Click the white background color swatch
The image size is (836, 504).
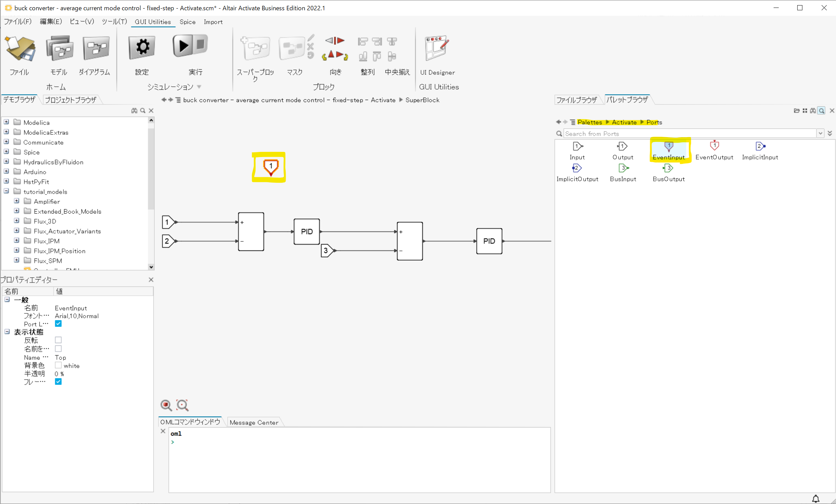pos(58,365)
